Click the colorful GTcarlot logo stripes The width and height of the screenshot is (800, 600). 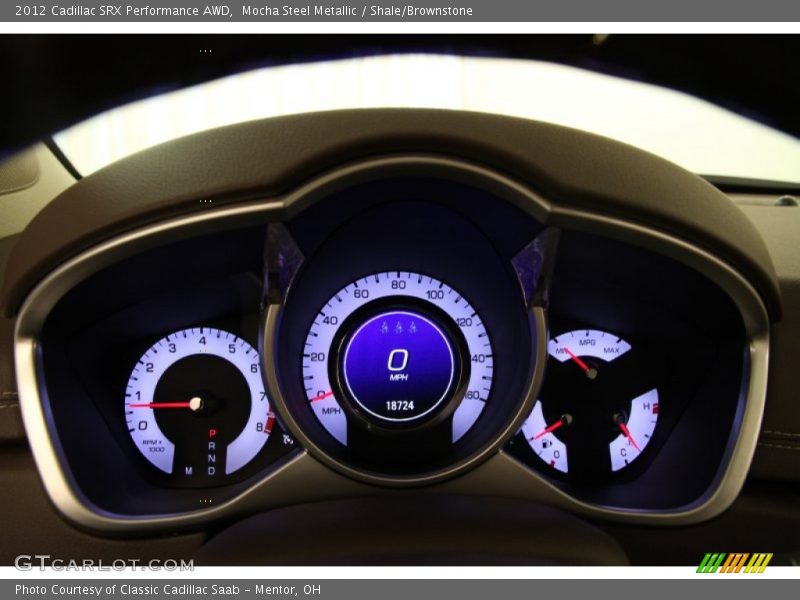735,560
